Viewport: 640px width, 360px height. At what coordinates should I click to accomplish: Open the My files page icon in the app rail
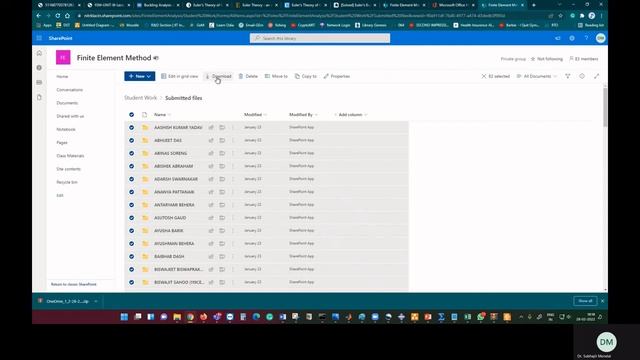39,97
